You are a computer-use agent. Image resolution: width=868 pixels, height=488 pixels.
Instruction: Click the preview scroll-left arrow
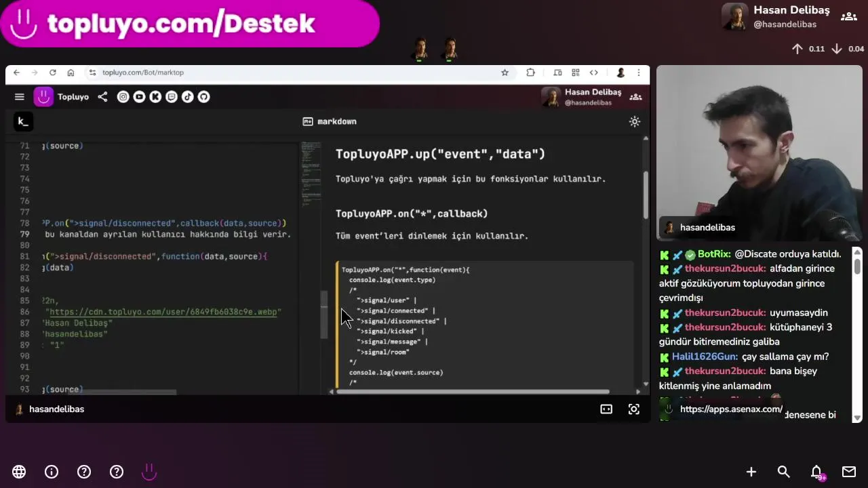332,392
